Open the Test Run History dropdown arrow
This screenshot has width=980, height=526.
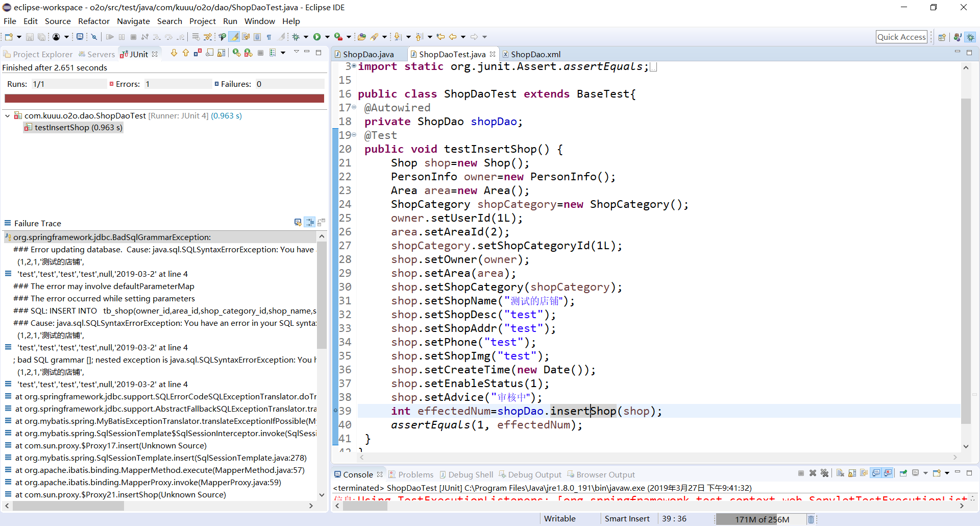pos(283,53)
